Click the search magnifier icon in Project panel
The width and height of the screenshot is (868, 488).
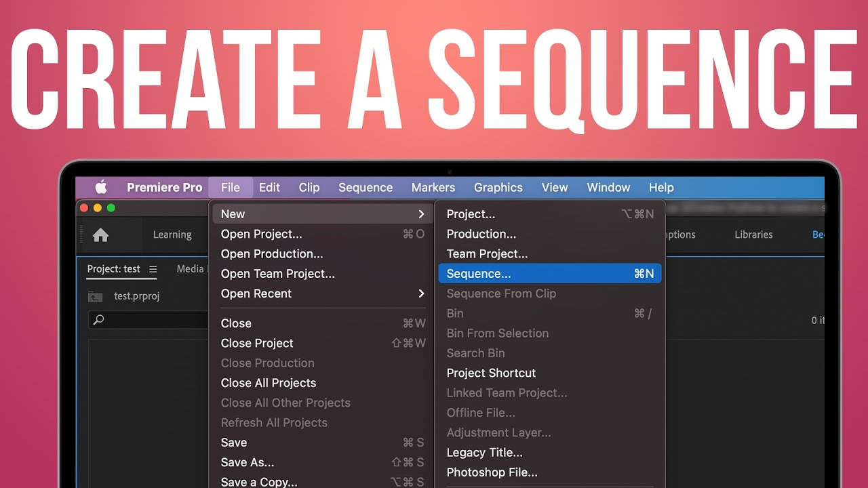[99, 320]
